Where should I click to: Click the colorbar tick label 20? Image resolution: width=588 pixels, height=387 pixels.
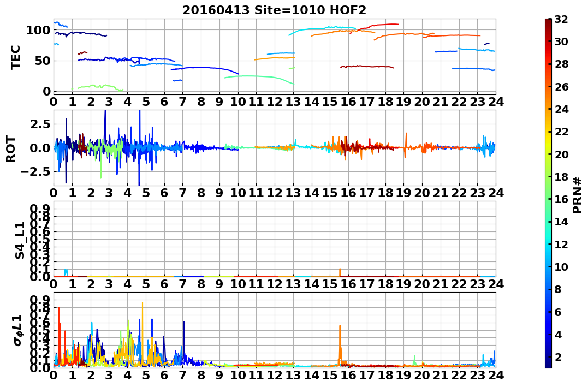[x=561, y=154]
